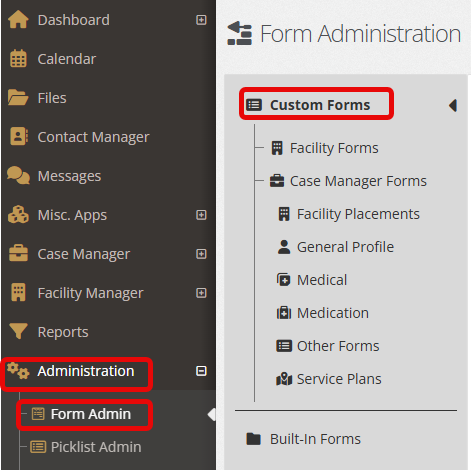Screen dimensions: 471x470
Task: Click the Reports funnel icon
Action: (x=18, y=331)
